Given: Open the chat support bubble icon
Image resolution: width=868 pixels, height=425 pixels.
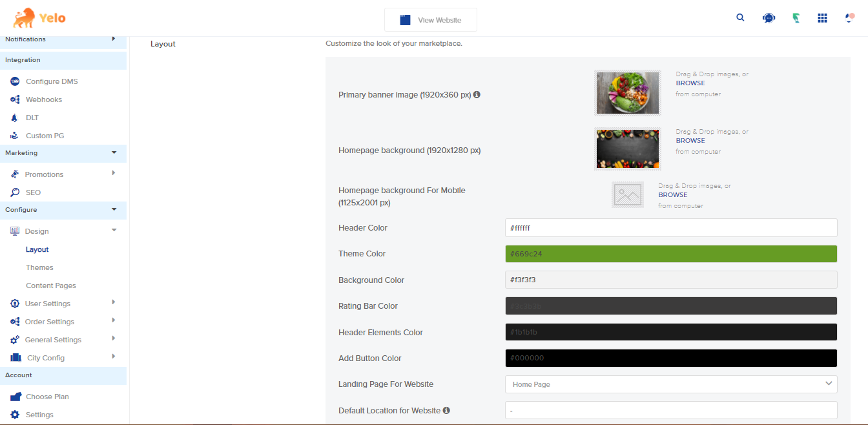Looking at the screenshot, I should click(x=769, y=18).
